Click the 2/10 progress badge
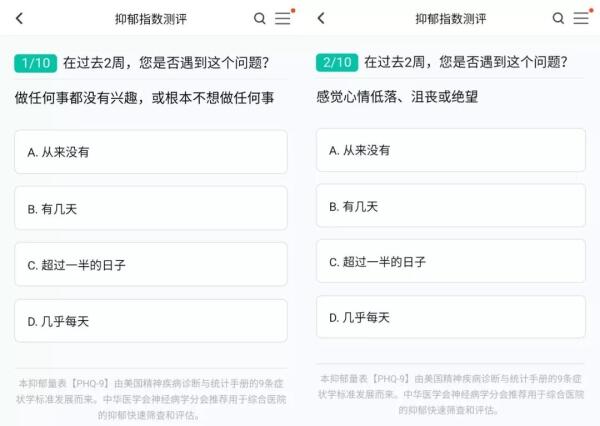 (337, 62)
